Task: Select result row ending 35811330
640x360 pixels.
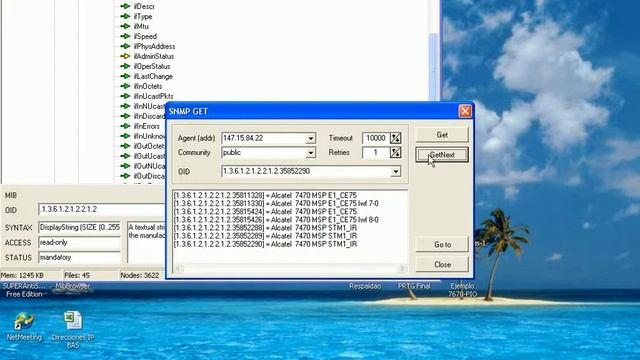Action: click(x=276, y=203)
